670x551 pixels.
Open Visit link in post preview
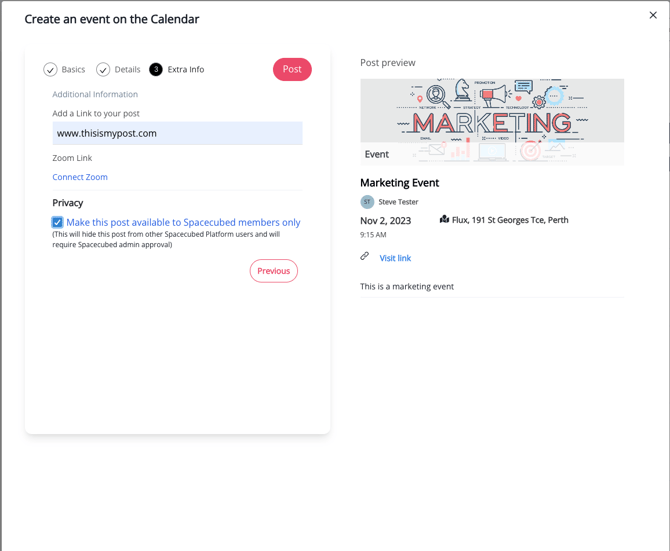tap(395, 258)
